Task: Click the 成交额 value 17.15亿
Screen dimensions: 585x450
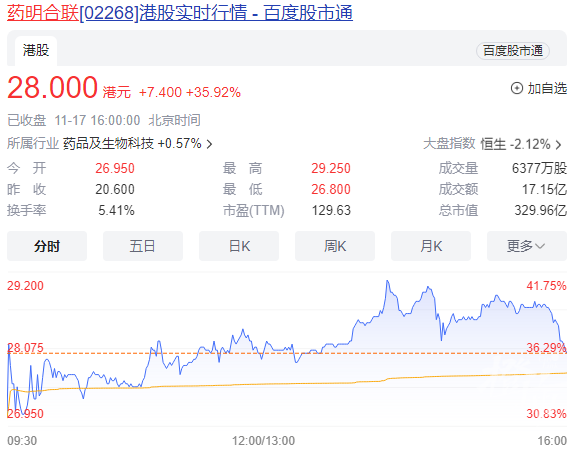Action: point(544,189)
